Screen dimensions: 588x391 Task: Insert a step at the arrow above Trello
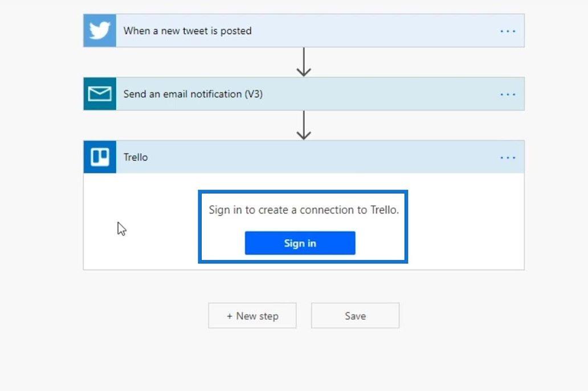304,125
